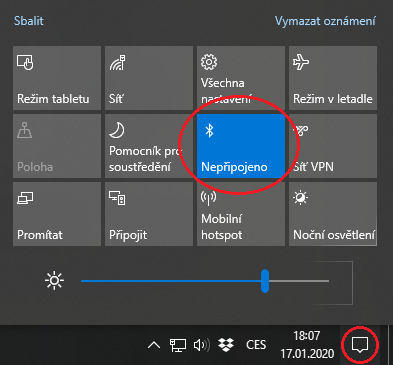Viewport: 393px width, 365px height.
Task: Open the volume speaker tray icon
Action: (x=202, y=345)
